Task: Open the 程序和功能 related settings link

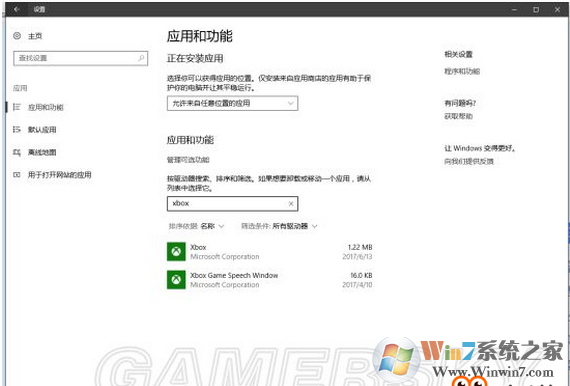Action: coord(462,71)
